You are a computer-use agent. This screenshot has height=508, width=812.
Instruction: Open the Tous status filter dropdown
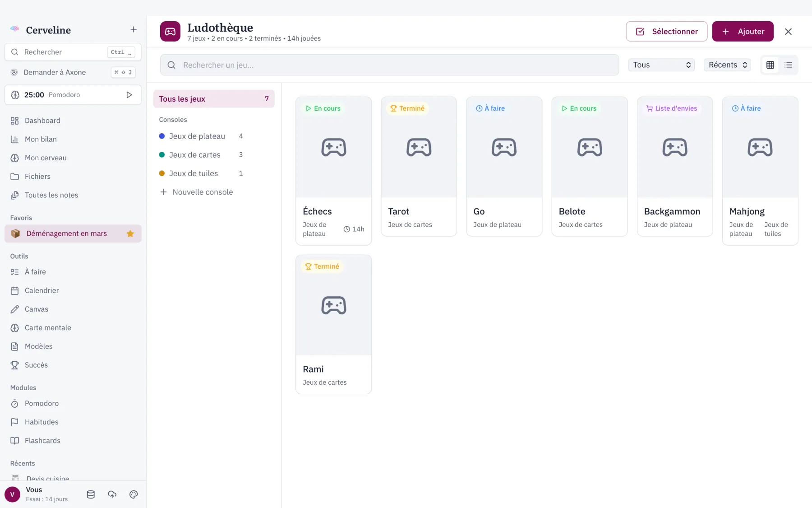[661, 65]
